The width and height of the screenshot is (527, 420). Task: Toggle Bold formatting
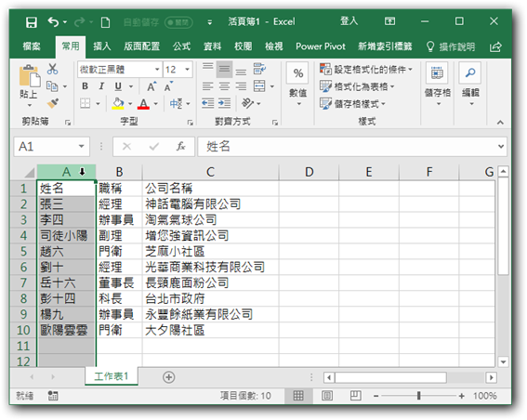(85, 86)
